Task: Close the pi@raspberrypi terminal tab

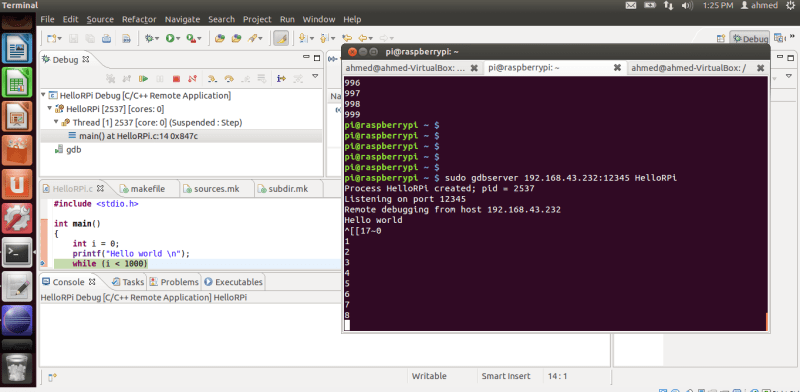Action: [x=617, y=68]
